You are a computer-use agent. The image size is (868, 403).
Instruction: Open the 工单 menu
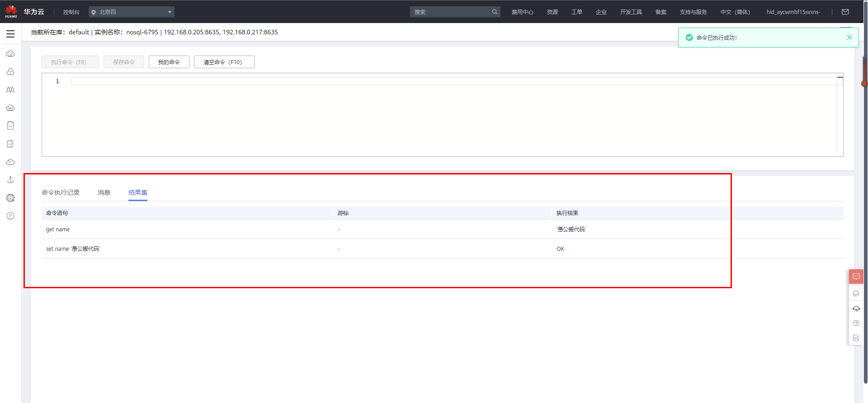tap(577, 12)
